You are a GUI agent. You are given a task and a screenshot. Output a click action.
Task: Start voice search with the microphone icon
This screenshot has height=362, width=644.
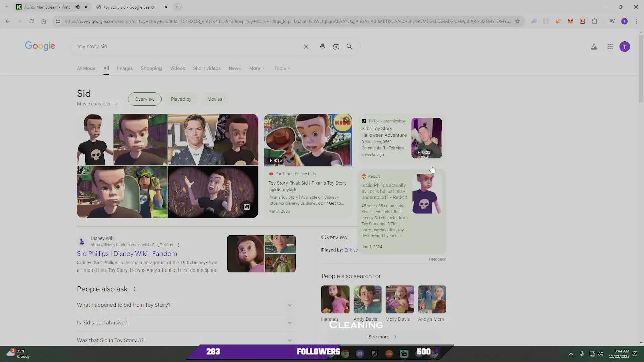(x=323, y=46)
